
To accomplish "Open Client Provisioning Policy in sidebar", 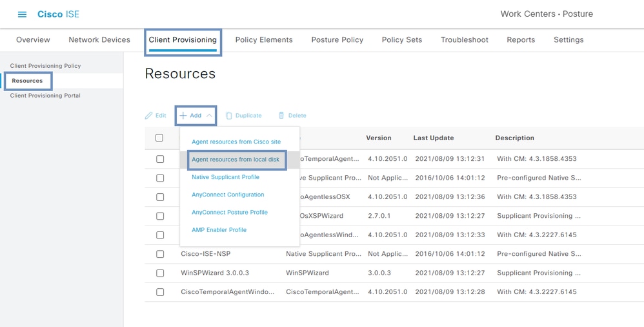I will pyautogui.click(x=45, y=66).
